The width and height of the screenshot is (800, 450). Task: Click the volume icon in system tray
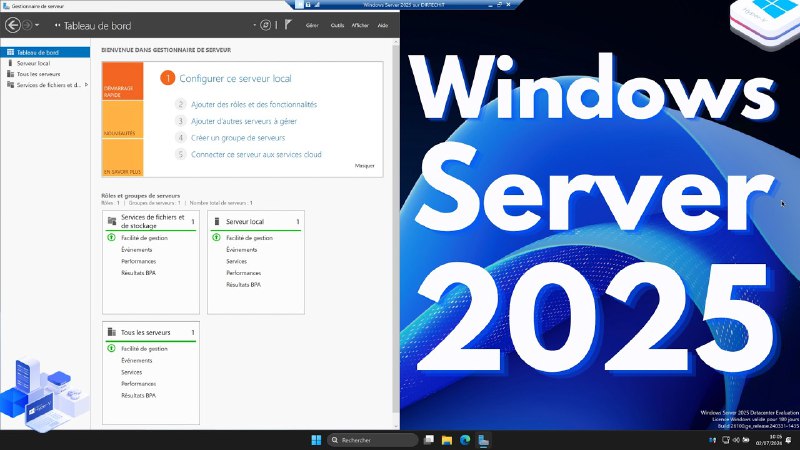point(736,440)
